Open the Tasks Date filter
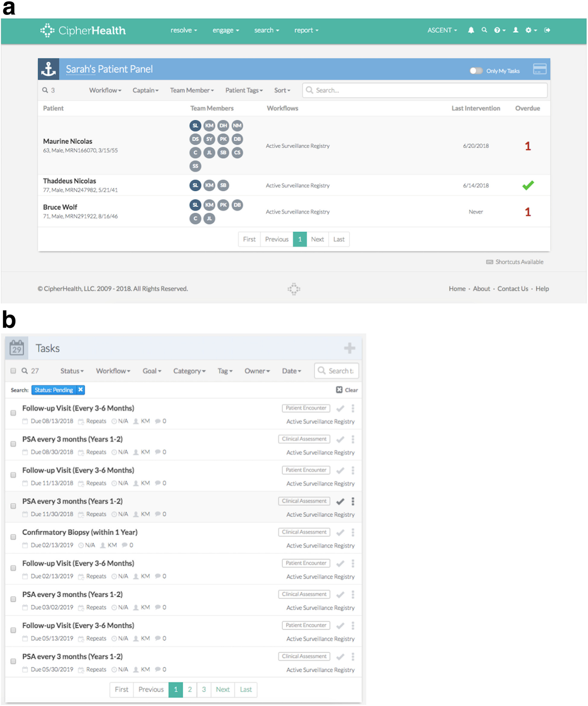The image size is (588, 706). tap(292, 371)
